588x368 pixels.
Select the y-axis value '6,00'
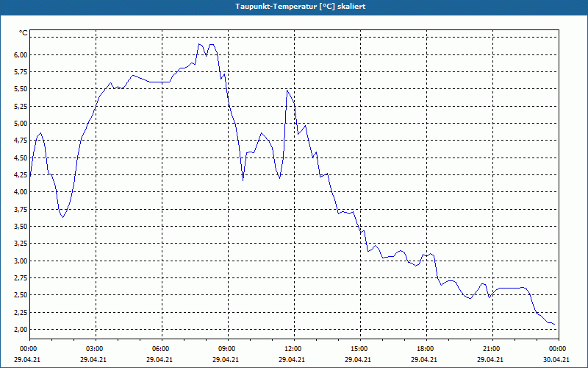[21, 54]
